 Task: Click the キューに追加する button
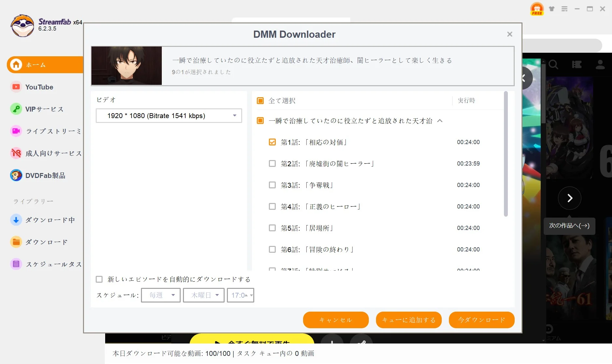pyautogui.click(x=409, y=320)
